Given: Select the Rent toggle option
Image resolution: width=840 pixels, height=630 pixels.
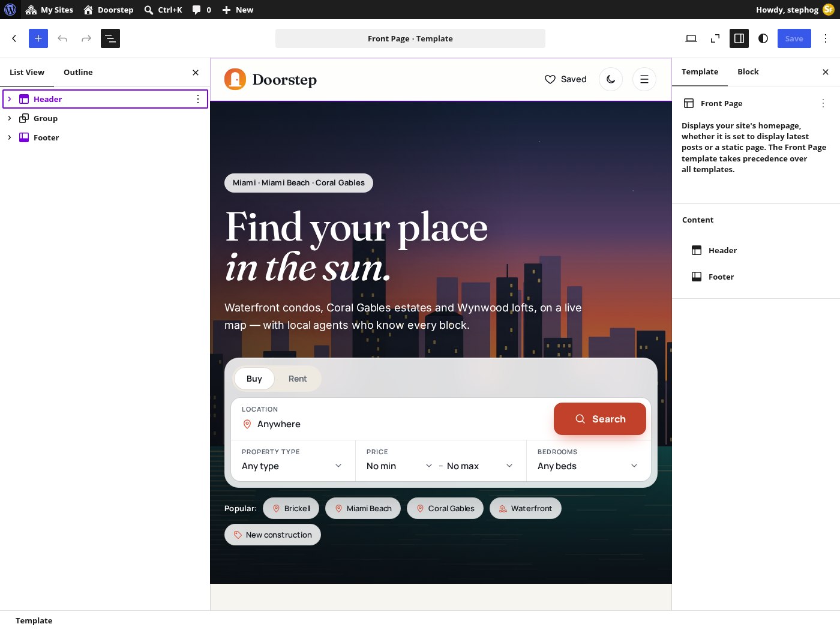Looking at the screenshot, I should coord(298,379).
